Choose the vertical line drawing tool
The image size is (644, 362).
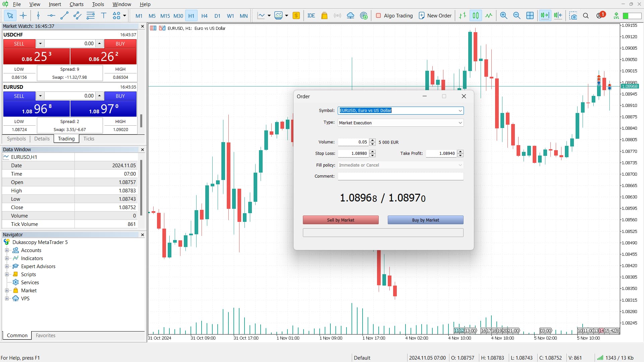click(38, 15)
